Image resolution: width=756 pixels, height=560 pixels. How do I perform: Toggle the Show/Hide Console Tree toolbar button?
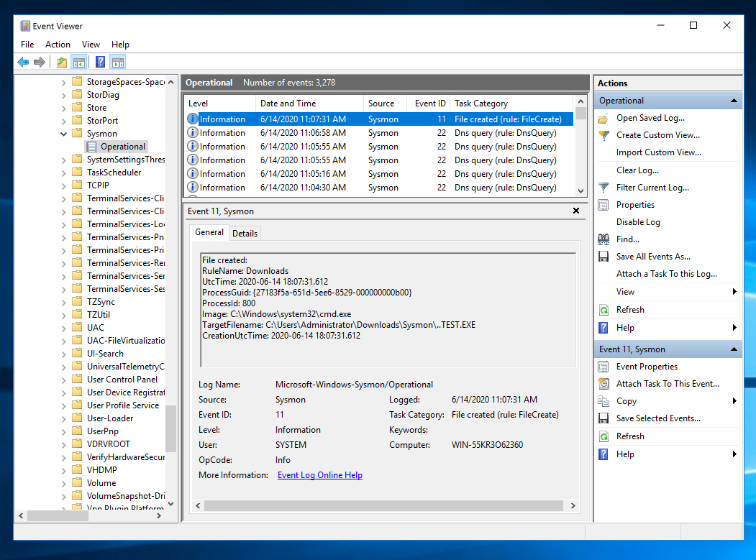[79, 63]
